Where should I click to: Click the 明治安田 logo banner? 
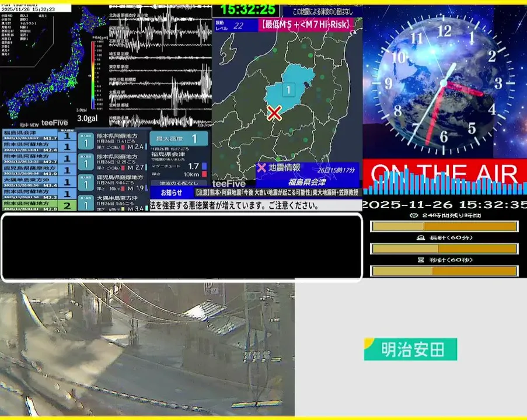pos(410,349)
